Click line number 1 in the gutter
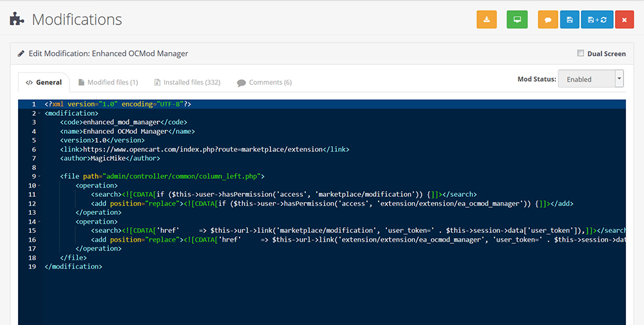644x325 pixels. (x=33, y=104)
